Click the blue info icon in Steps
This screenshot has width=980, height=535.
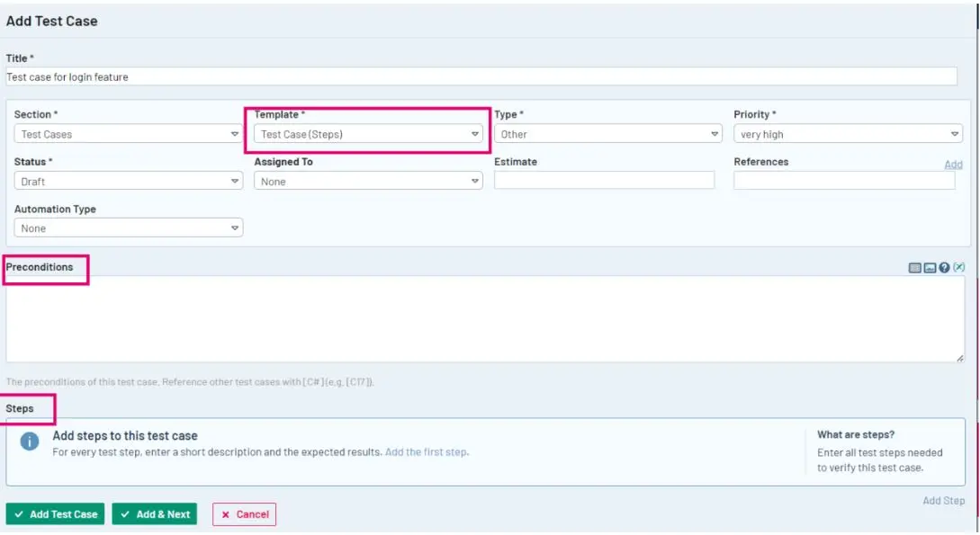[30, 441]
